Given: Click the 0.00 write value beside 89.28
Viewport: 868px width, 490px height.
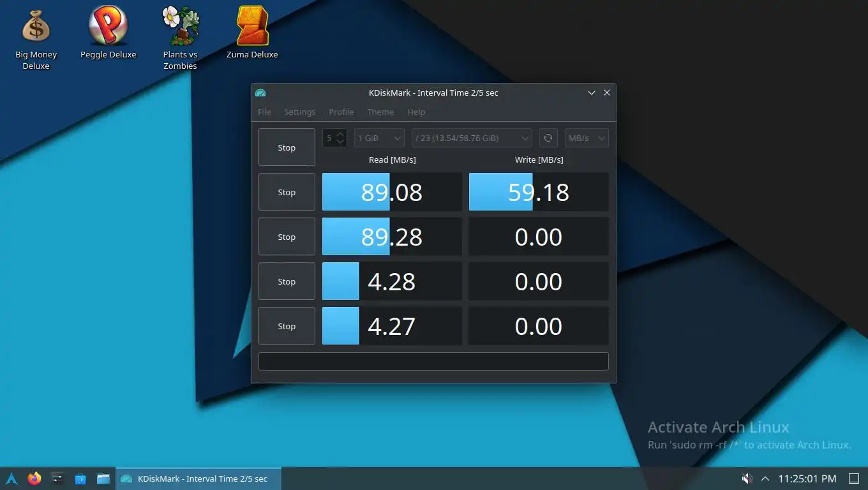Looking at the screenshot, I should [x=539, y=237].
